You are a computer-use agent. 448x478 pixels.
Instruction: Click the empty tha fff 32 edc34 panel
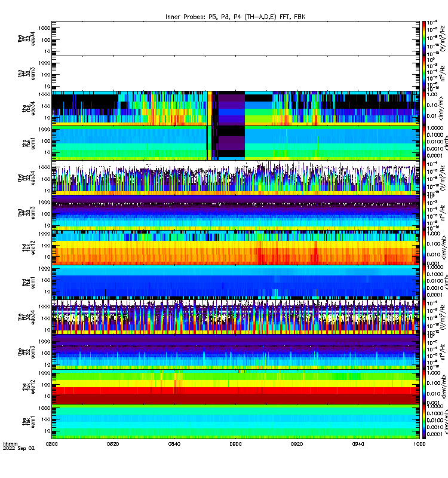coord(235,38)
